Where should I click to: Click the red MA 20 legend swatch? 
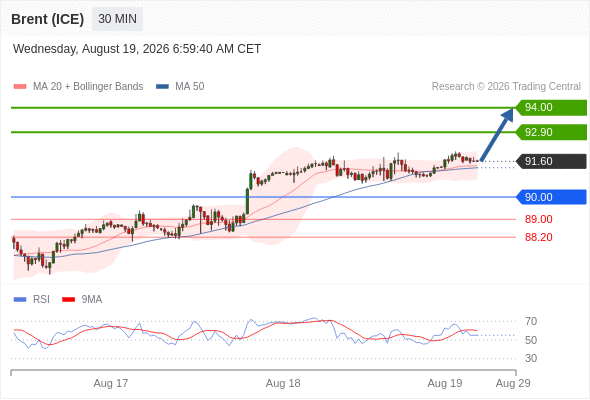point(20,87)
